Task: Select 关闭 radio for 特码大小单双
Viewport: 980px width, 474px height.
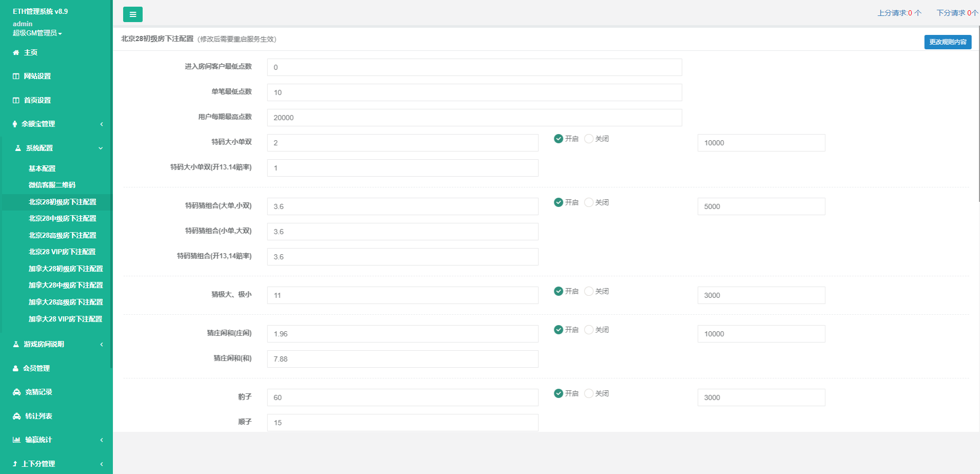Action: pyautogui.click(x=589, y=139)
